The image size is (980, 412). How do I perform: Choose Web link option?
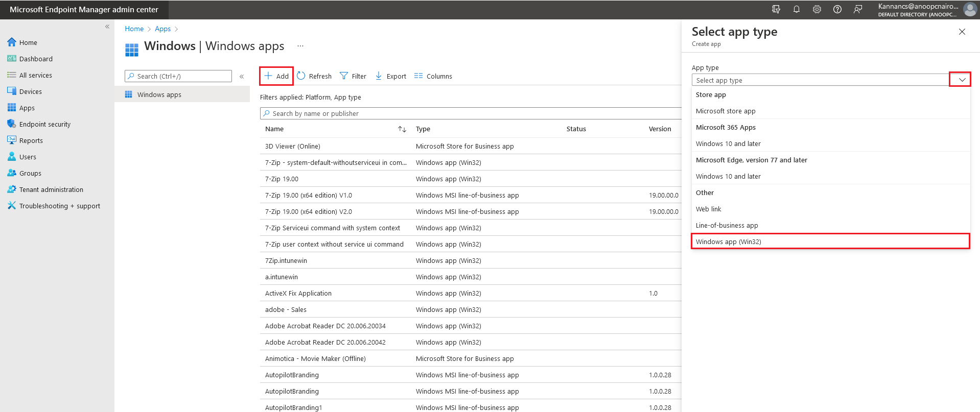tap(831, 209)
